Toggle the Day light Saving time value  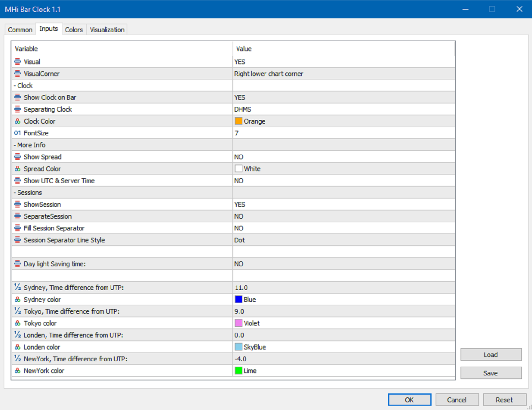click(239, 264)
